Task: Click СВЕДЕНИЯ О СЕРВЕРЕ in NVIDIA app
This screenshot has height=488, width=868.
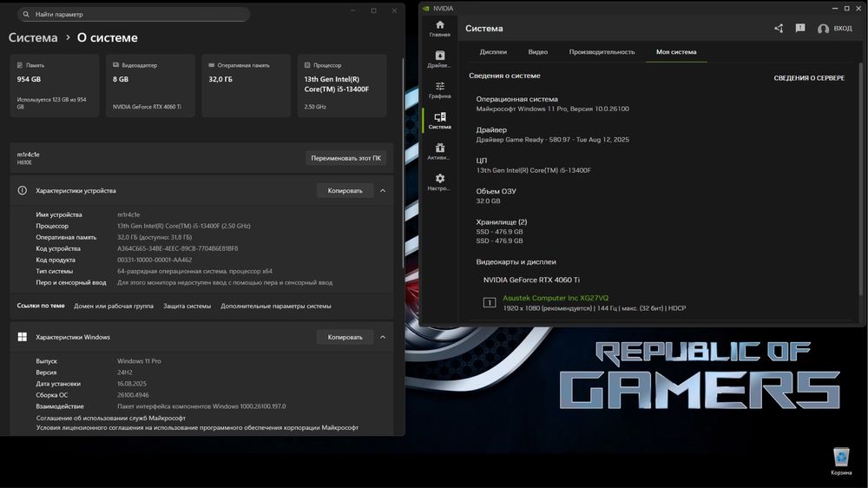Action: (809, 78)
